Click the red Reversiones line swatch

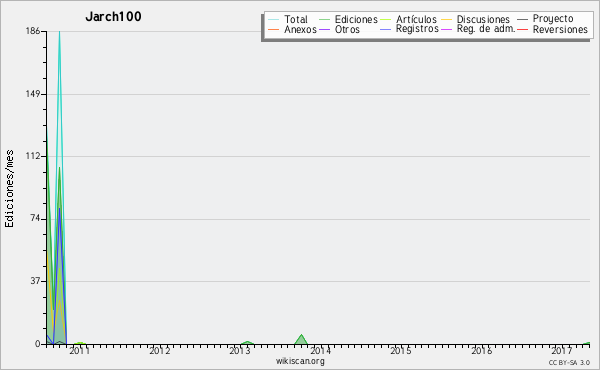(522, 29)
